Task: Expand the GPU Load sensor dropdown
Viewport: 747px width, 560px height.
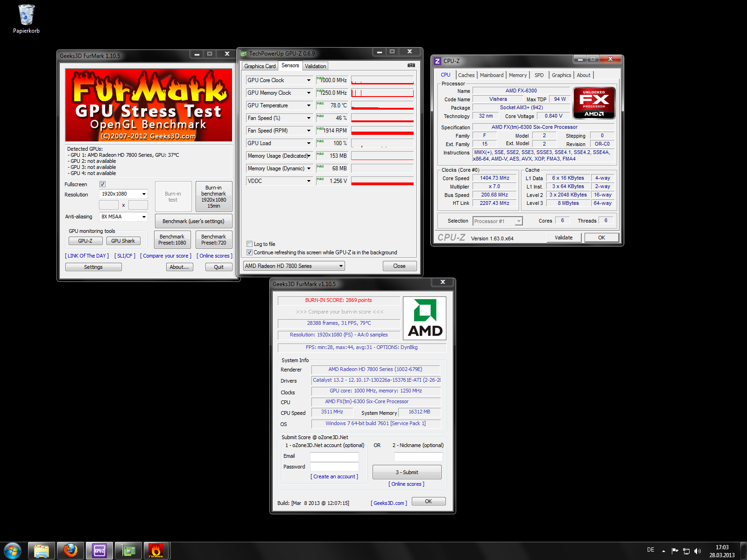Action: tap(309, 143)
